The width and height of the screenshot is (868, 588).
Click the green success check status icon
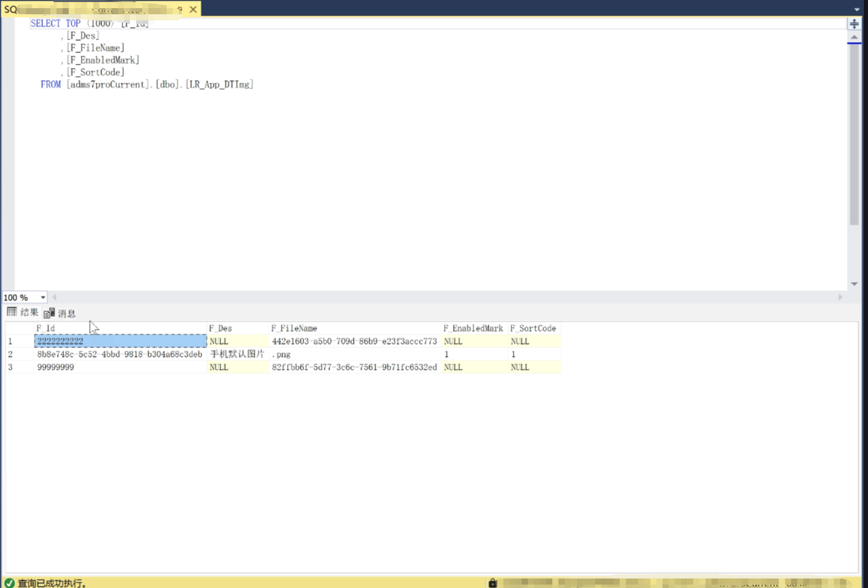pyautogui.click(x=10, y=583)
